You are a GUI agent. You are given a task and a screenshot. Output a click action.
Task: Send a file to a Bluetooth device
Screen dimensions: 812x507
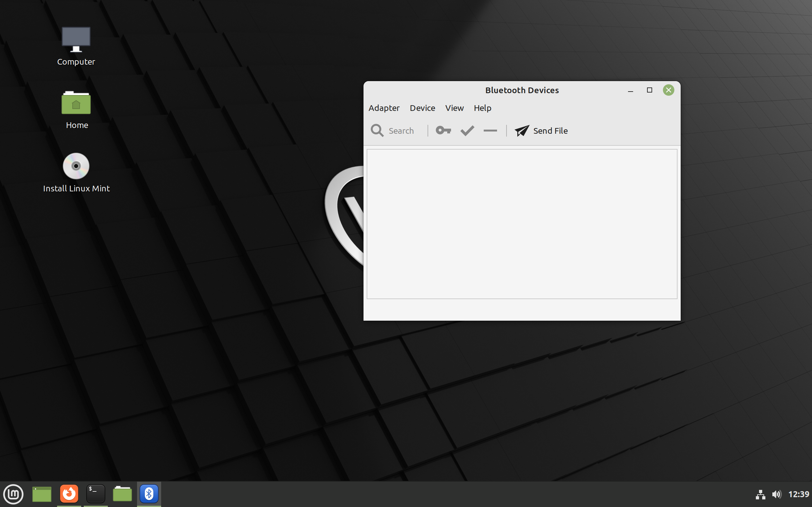541,131
